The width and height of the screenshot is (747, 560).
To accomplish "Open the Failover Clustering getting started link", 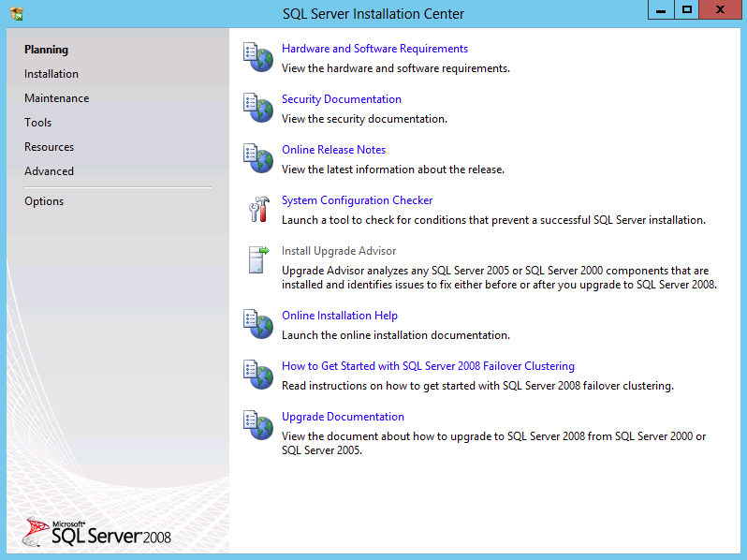I will tap(429, 366).
